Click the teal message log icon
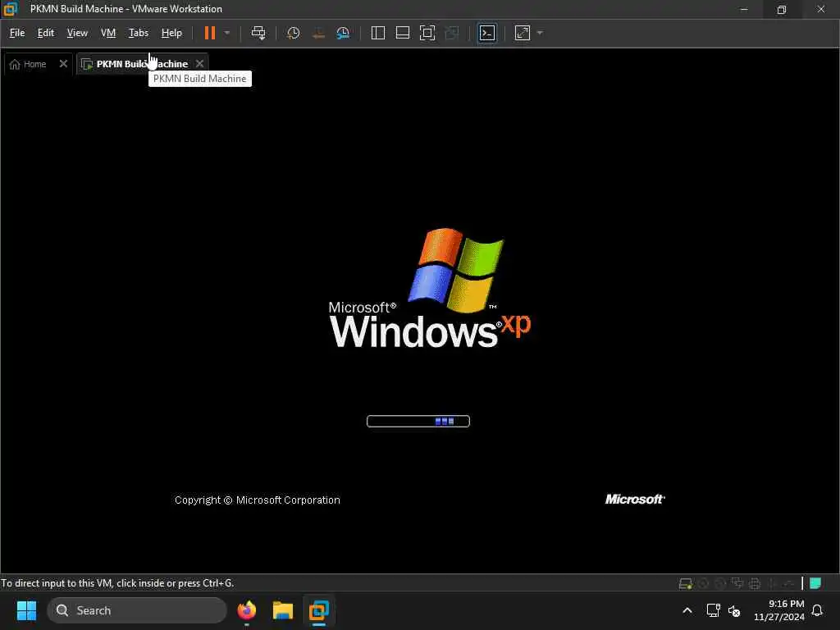This screenshot has height=630, width=840. point(815,583)
